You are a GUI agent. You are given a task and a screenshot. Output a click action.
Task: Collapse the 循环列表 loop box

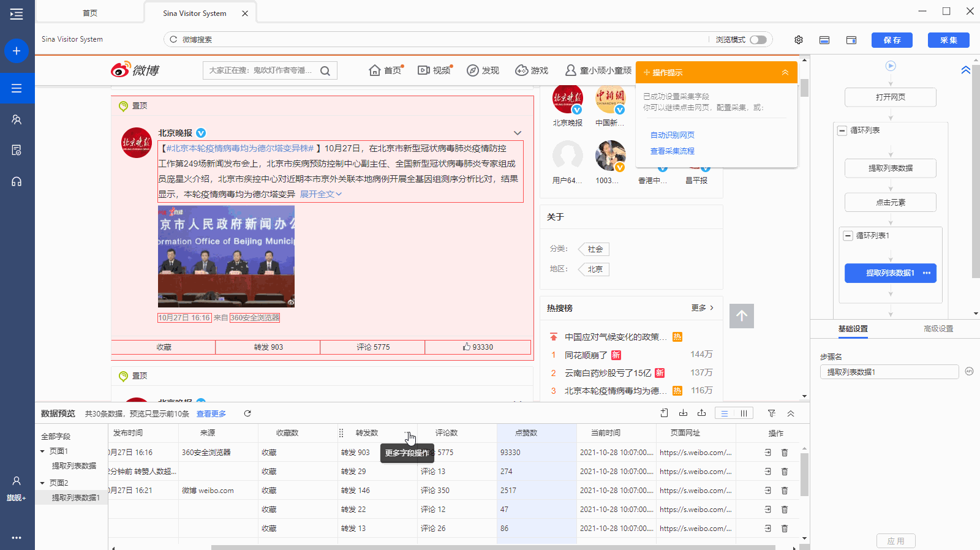(x=842, y=130)
